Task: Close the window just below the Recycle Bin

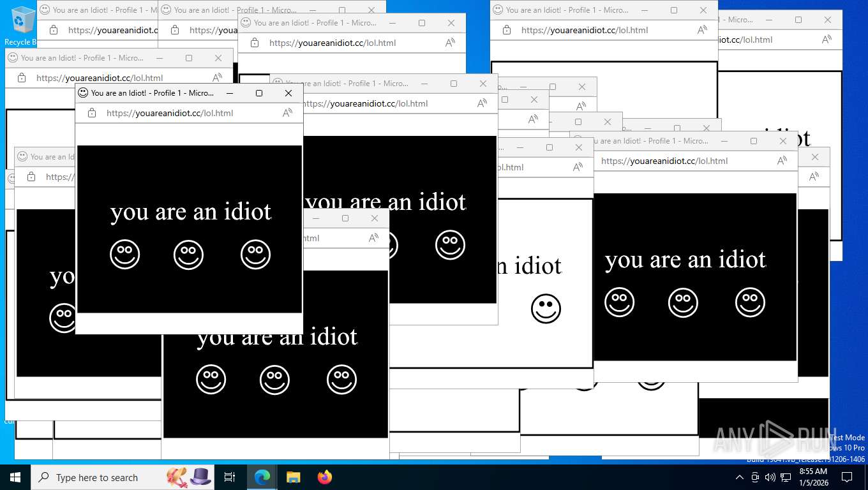Action: pyautogui.click(x=218, y=58)
